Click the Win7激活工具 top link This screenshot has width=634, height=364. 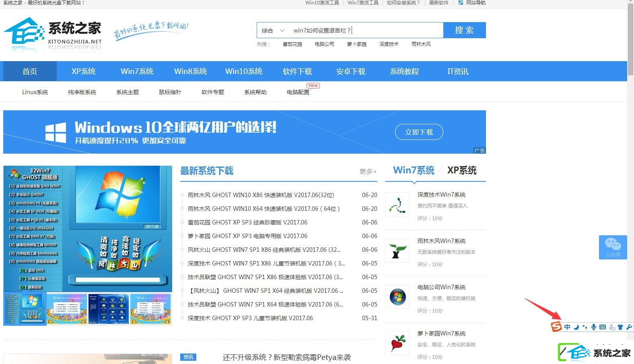[363, 3]
